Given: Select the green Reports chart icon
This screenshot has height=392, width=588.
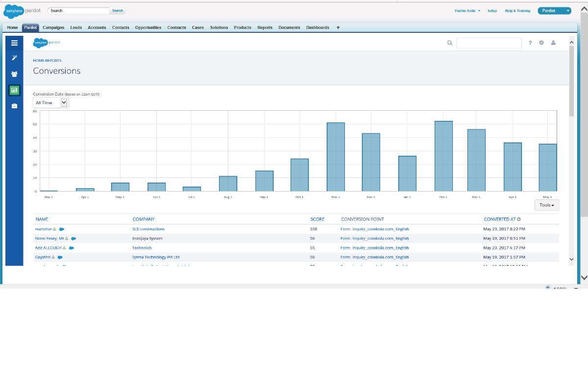Looking at the screenshot, I should [x=14, y=90].
